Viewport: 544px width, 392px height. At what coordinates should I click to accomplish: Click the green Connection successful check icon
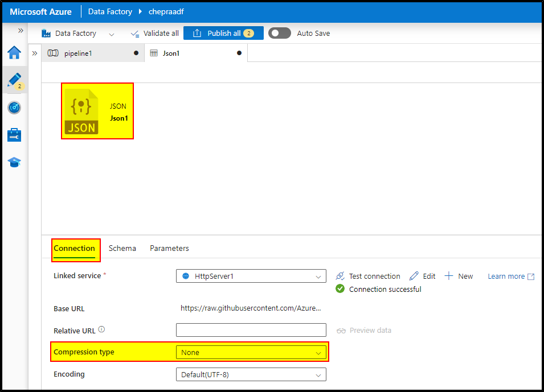coord(340,288)
